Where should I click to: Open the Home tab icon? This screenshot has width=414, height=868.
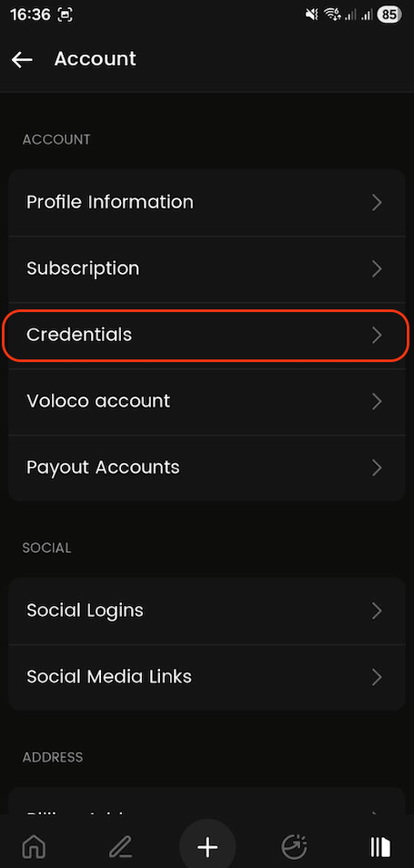(x=34, y=846)
